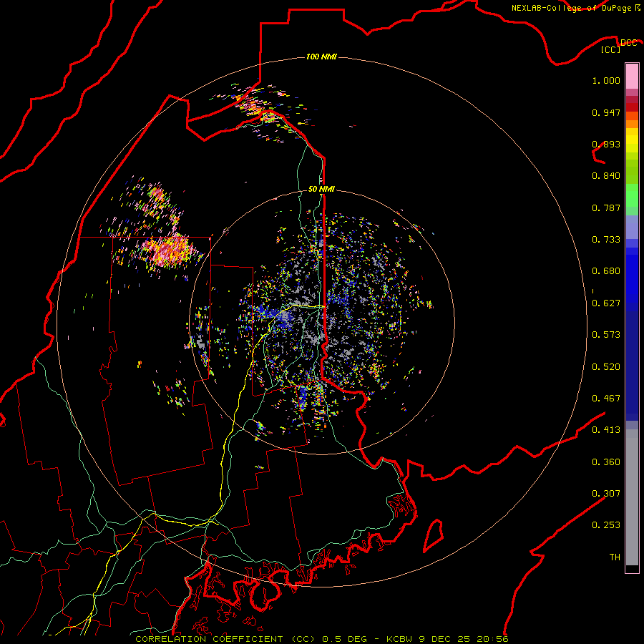
Task: Click the 0.733 color scale value
Action: (606, 240)
